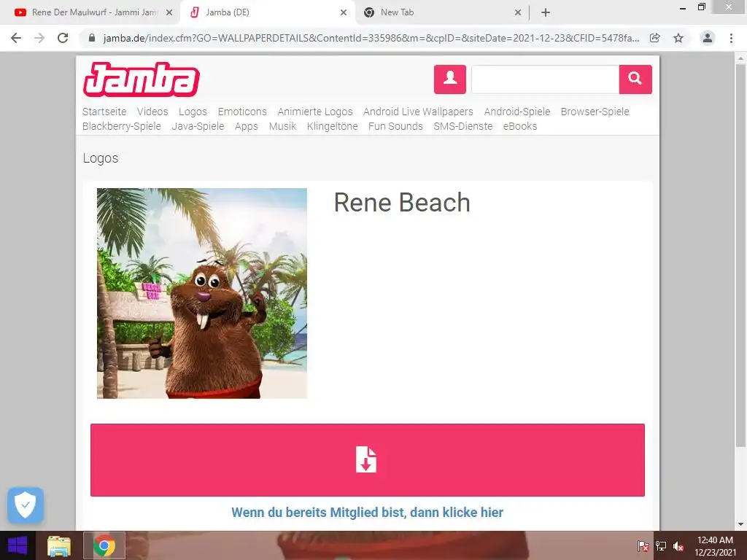Open Logos in navigation menu
Viewport: 747px width, 560px height.
pos(193,112)
